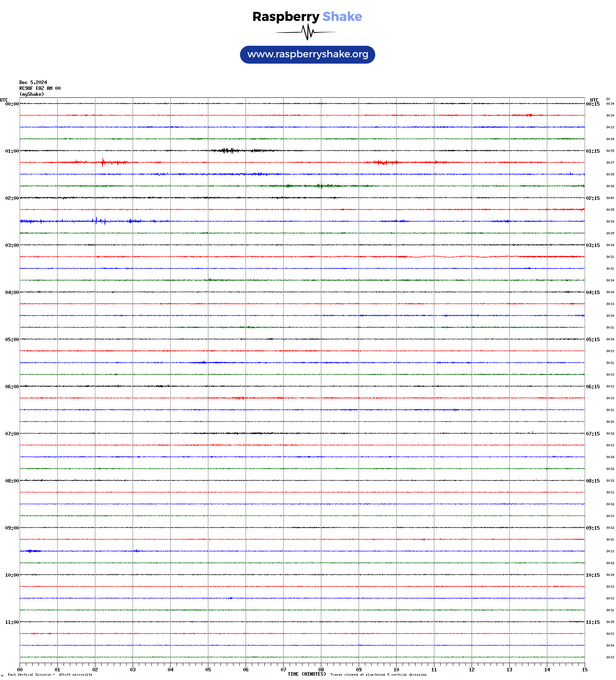This screenshot has width=616, height=680.
Task: Click minute tick label 03 on bottom axis
Action: pyautogui.click(x=133, y=670)
